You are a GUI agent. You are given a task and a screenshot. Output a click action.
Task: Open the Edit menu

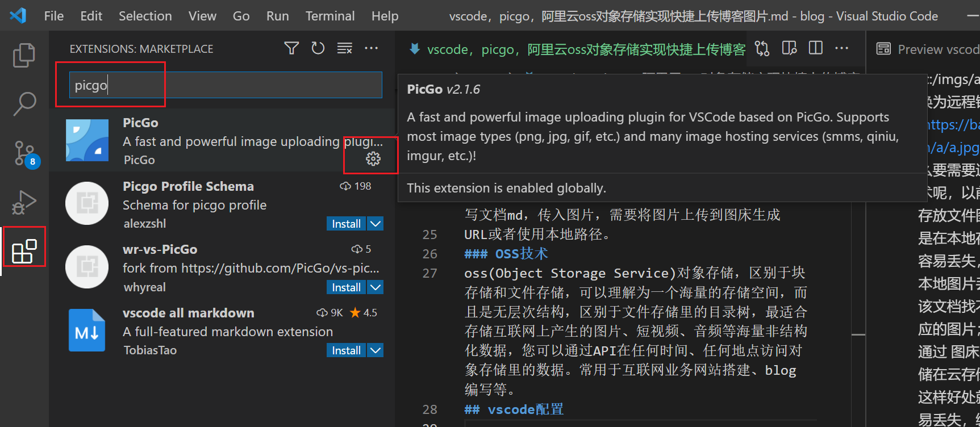click(91, 16)
